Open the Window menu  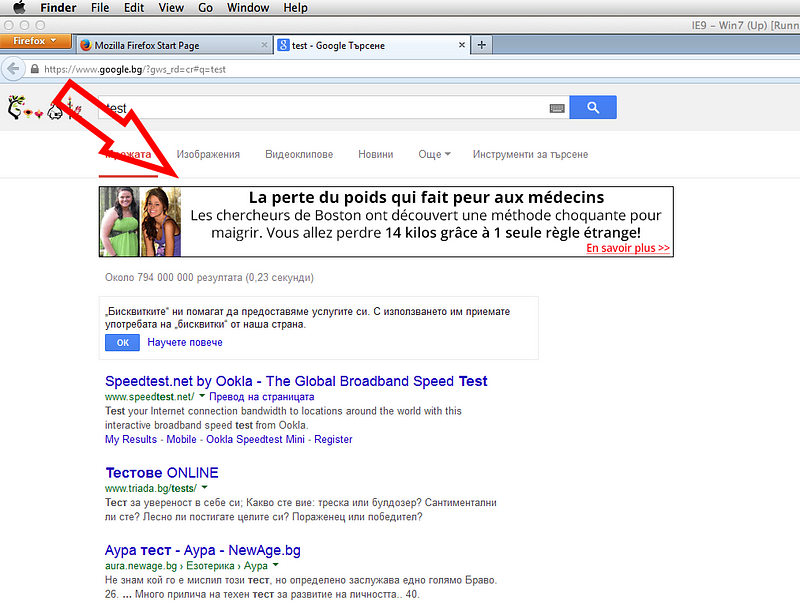point(248,8)
